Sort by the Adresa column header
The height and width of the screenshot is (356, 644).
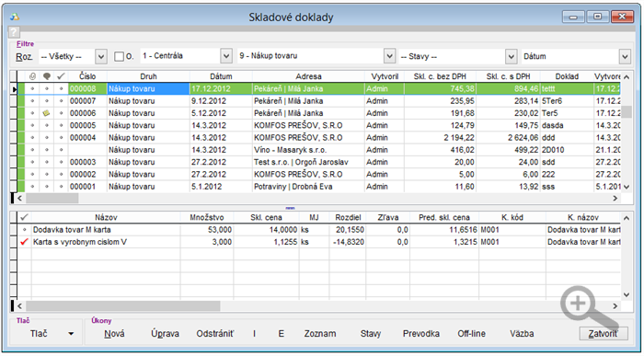(308, 76)
